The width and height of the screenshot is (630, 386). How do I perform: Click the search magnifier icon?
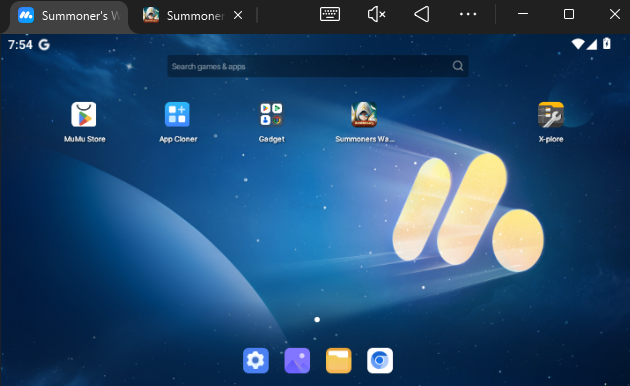tap(458, 66)
